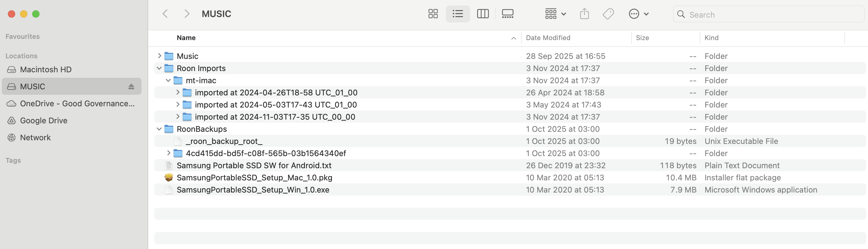Expand the 4cd415dd-bd5f folder
868x249 pixels.
pyautogui.click(x=169, y=153)
